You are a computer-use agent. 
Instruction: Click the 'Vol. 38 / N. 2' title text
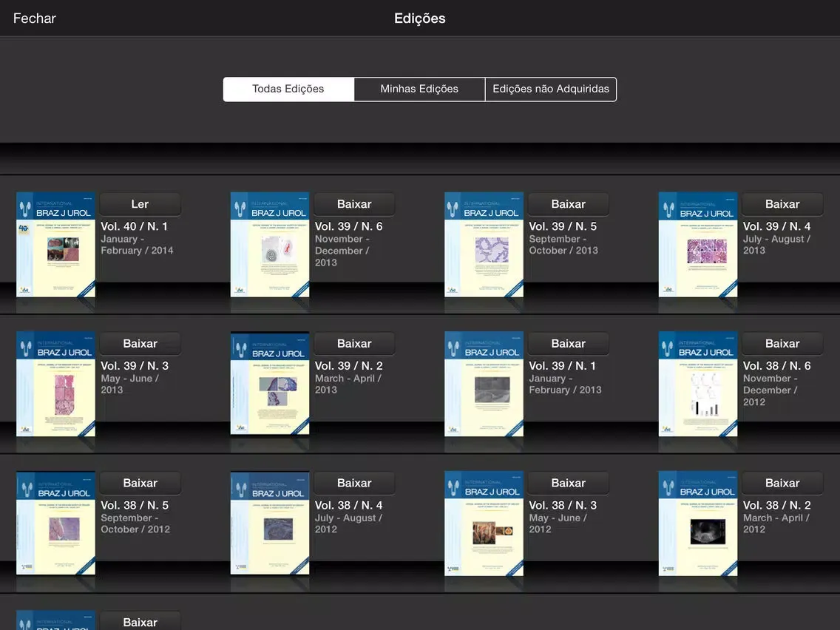[777, 504]
